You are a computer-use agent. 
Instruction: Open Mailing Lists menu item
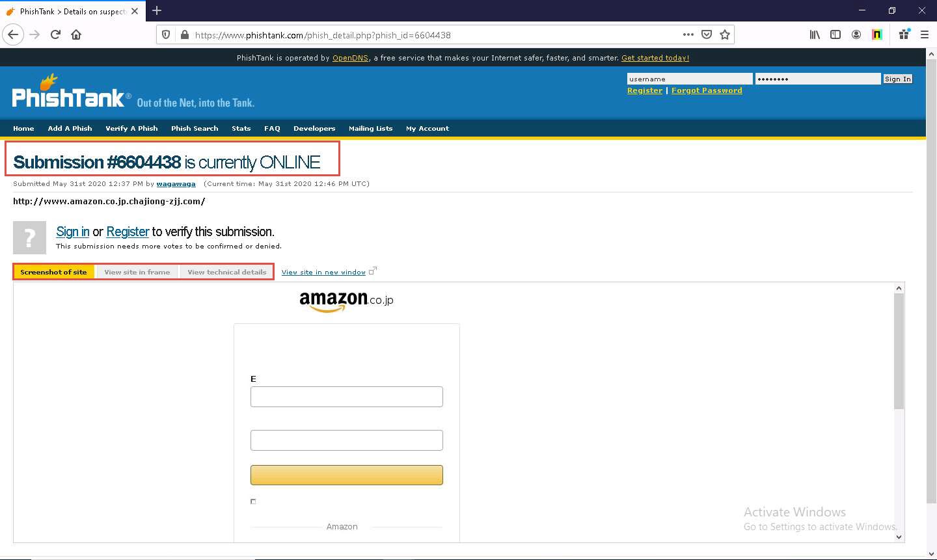click(370, 128)
